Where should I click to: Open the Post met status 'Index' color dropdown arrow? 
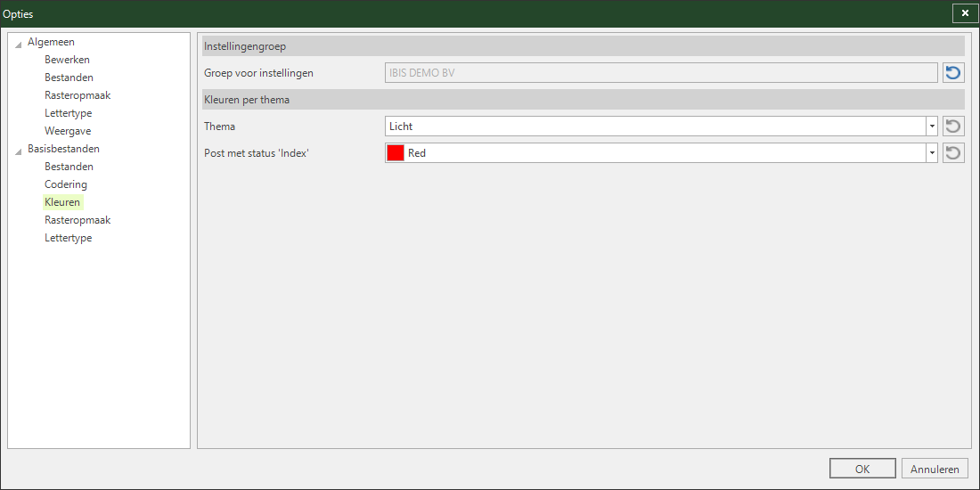tap(932, 152)
